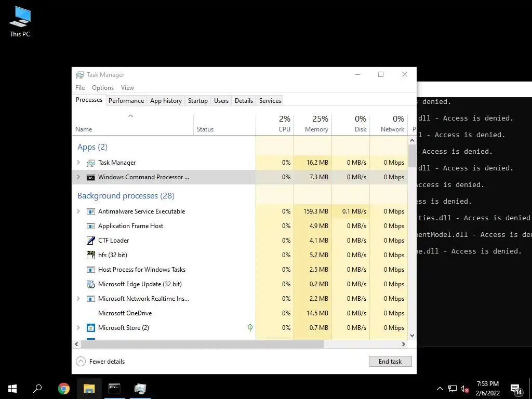Open the Options menu
Viewport: 532px width, 399px height.
tap(103, 88)
